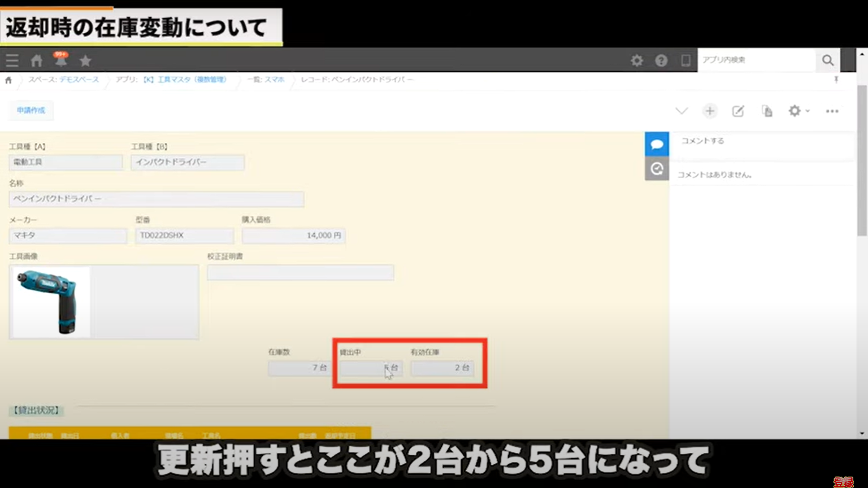Pin the breadcrumb bar with the pin icon

[836, 80]
